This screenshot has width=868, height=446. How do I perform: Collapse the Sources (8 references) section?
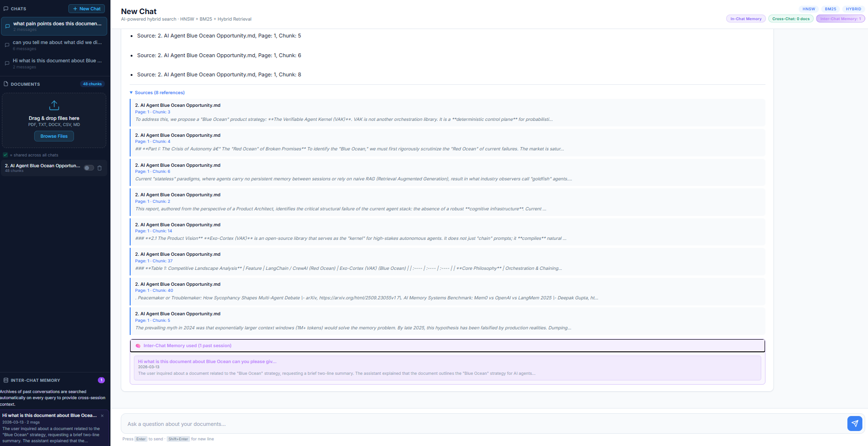point(157,93)
